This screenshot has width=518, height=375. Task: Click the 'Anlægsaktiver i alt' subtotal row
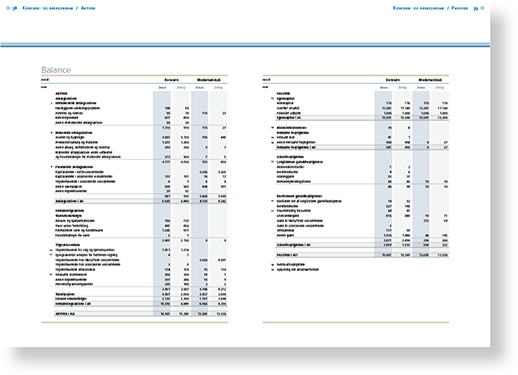click(x=141, y=201)
